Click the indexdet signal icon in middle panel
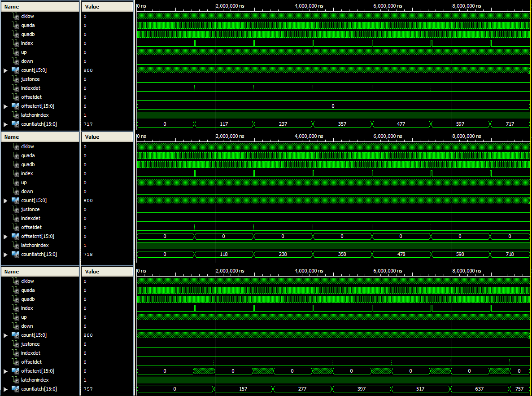532x396 pixels. click(x=15, y=218)
